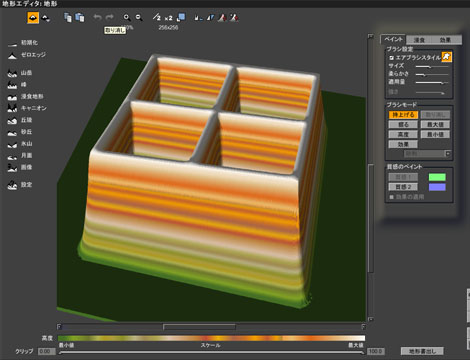Switch to the 効果 tab
This screenshot has height=360, width=470.
click(445, 40)
